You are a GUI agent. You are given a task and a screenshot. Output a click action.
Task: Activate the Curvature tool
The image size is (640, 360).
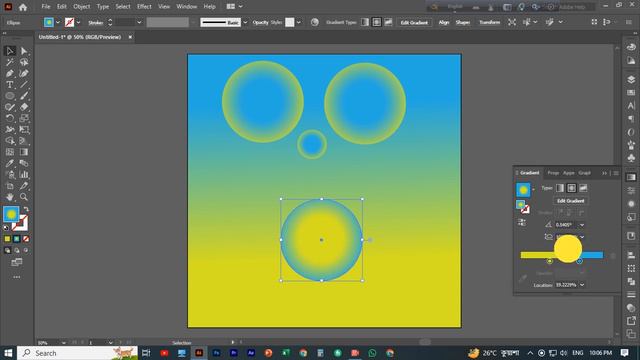pos(24,73)
